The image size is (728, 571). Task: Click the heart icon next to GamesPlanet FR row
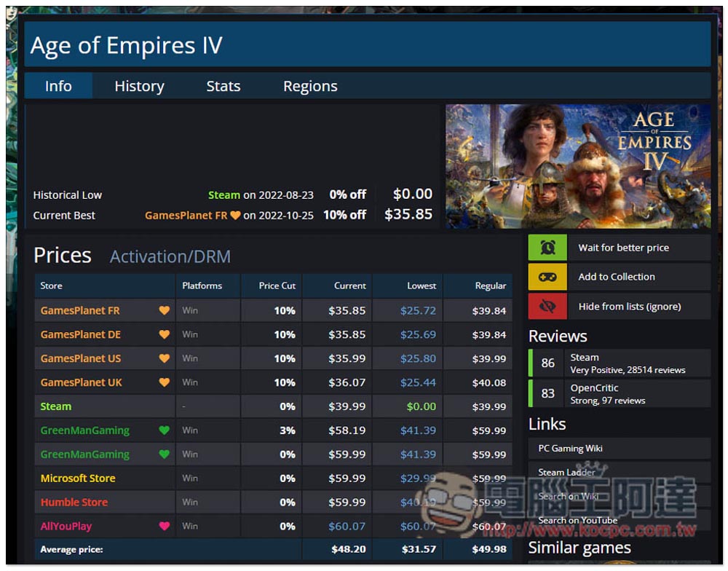pos(164,310)
